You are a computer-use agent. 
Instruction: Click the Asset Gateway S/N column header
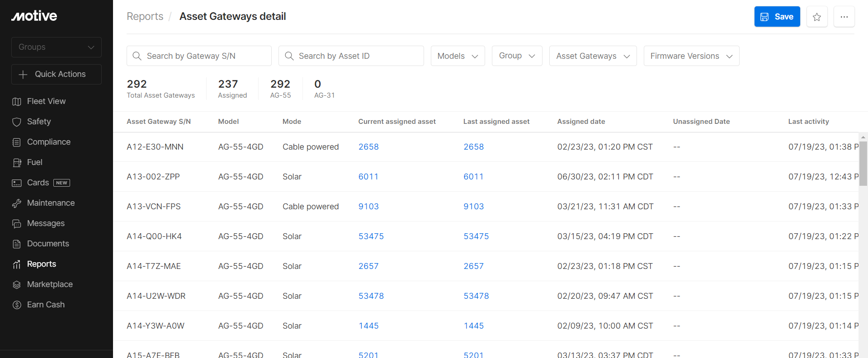(x=159, y=122)
